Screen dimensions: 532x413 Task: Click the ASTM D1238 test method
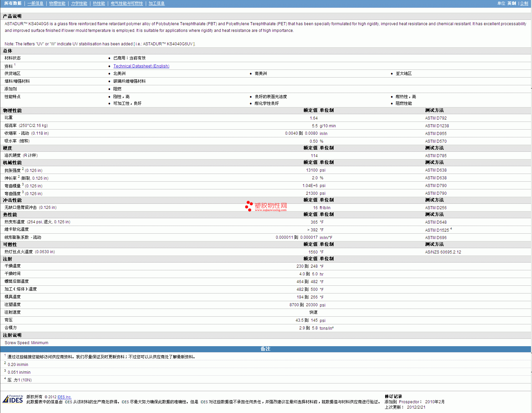(x=437, y=126)
